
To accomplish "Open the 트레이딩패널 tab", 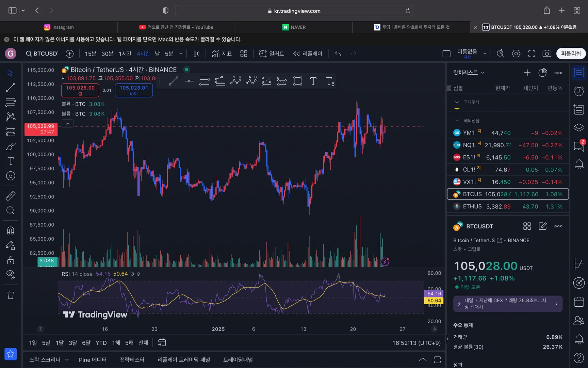I will (238, 360).
